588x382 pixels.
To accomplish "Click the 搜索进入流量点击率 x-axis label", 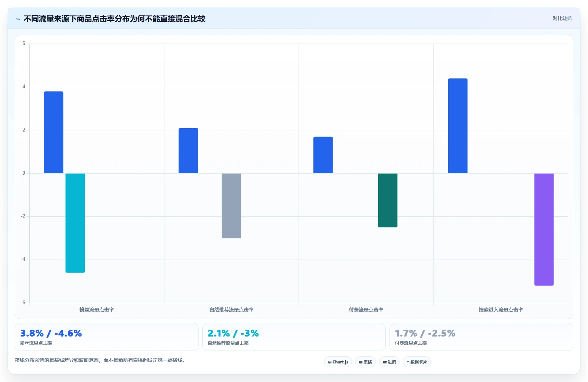I will coord(501,310).
